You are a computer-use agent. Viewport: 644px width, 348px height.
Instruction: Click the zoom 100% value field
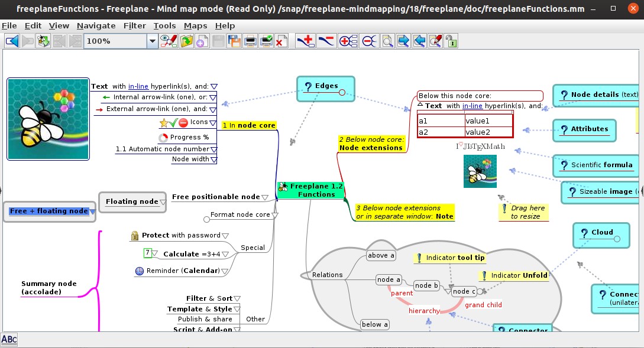(115, 41)
